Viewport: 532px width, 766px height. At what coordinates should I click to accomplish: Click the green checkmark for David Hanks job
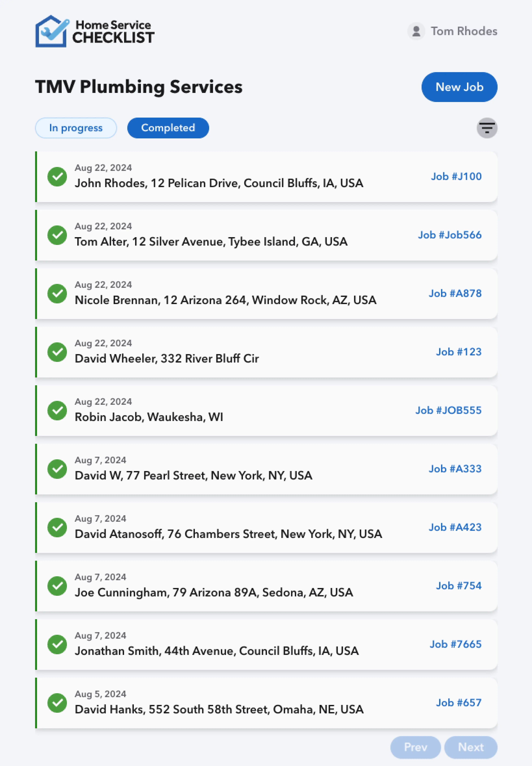57,703
